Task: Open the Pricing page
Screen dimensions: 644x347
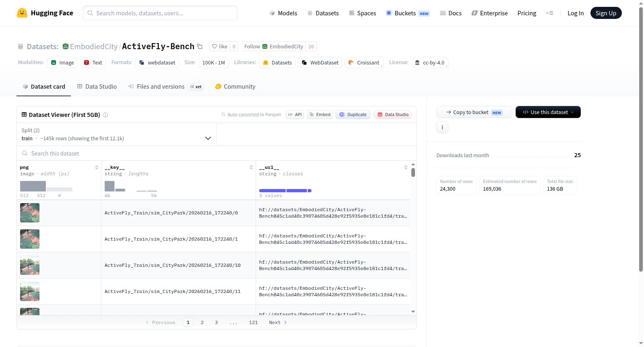Action: 527,13
